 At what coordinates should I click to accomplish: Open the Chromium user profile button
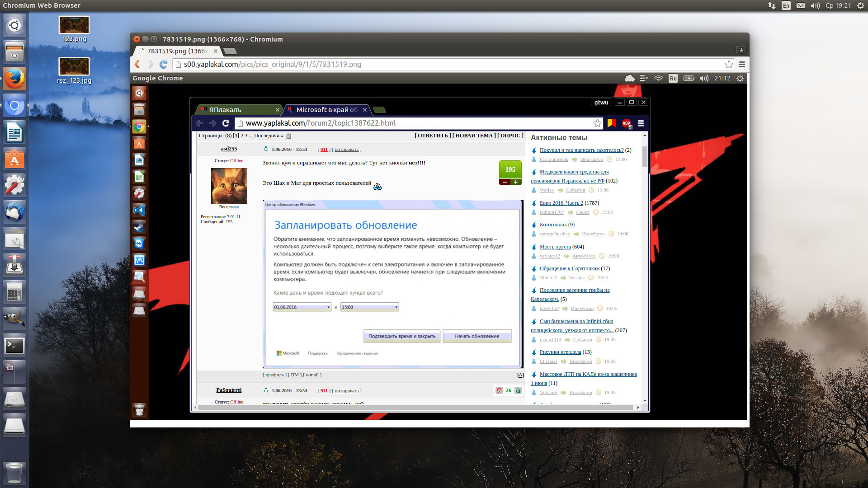pos(741,49)
